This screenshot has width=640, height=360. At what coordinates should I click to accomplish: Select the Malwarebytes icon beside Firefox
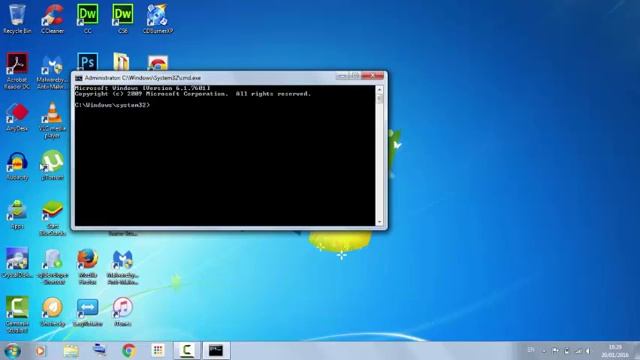(x=122, y=267)
